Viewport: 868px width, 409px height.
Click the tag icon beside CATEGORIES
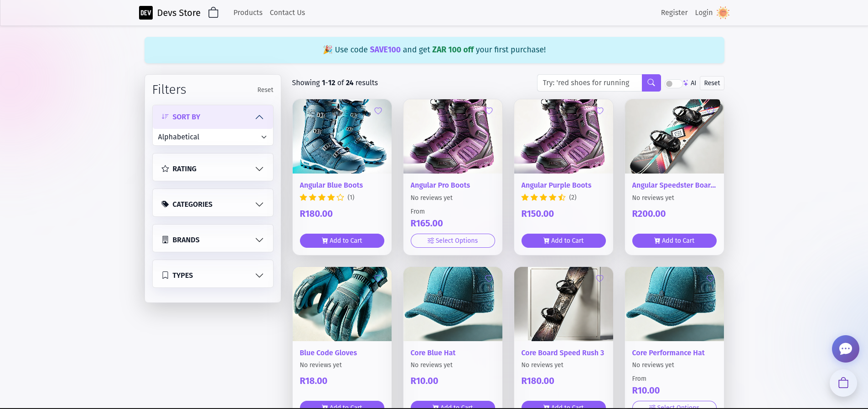(x=165, y=204)
